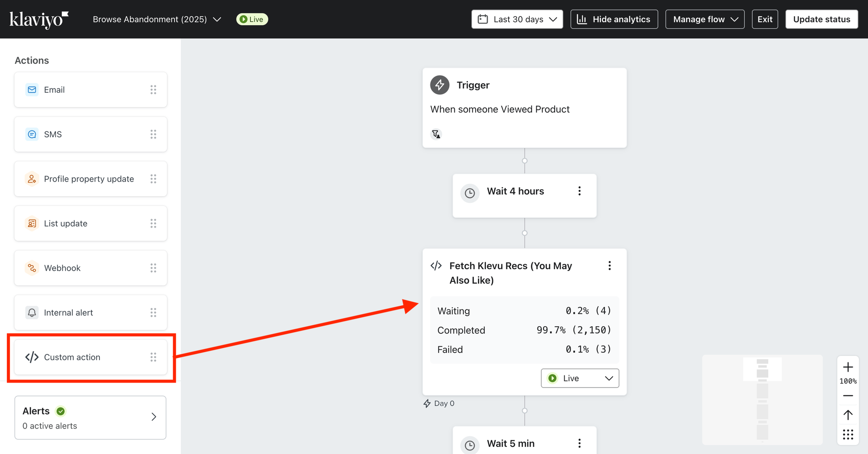Click the Klaviyo logo

(39, 19)
